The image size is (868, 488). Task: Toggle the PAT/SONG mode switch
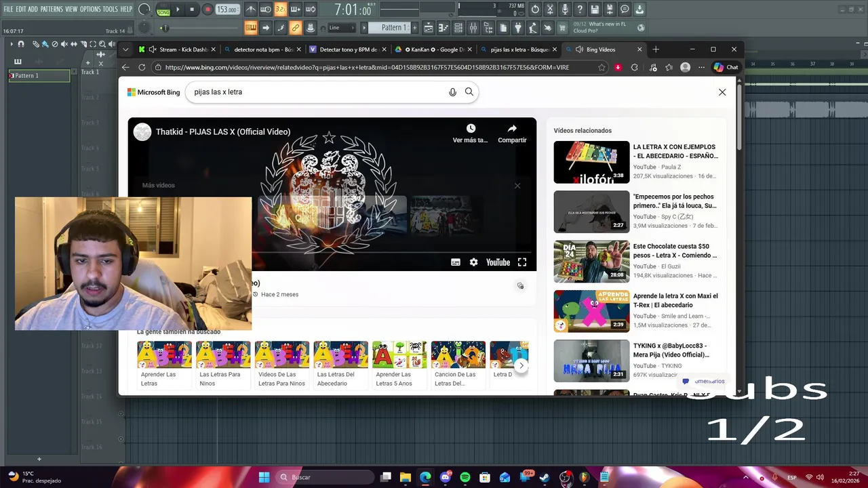tap(163, 9)
